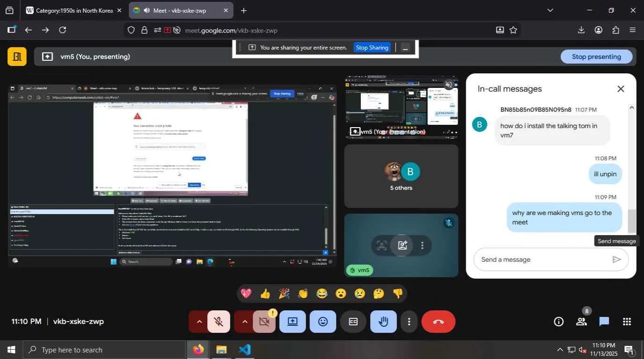Screen dimensions: 644x359
Task: Close the Meet browser tab
Action: tap(226, 10)
